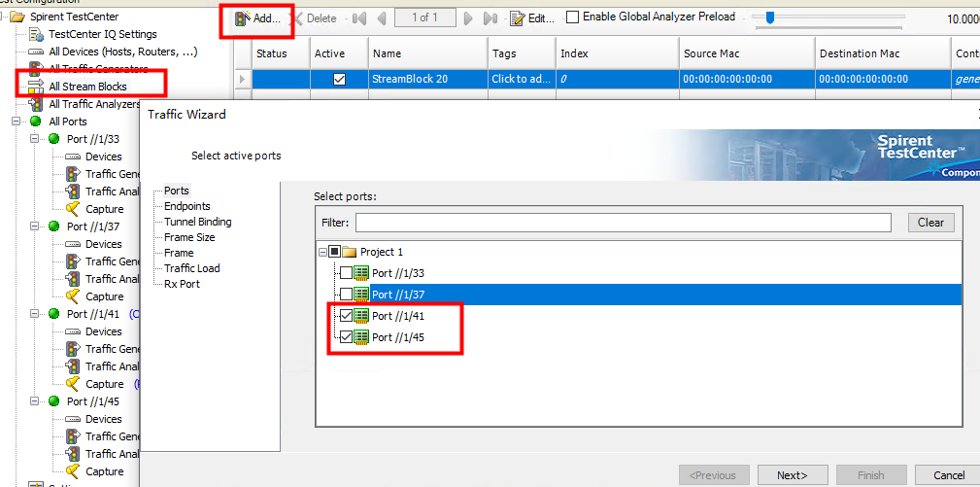
Task: Toggle Active checkbox for StreamBlock 20
Action: 339,80
